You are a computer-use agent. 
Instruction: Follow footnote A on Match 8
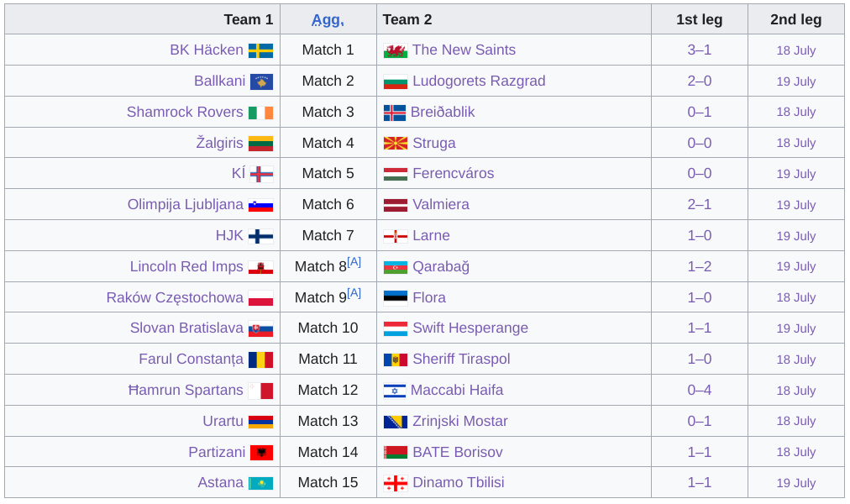(x=354, y=262)
